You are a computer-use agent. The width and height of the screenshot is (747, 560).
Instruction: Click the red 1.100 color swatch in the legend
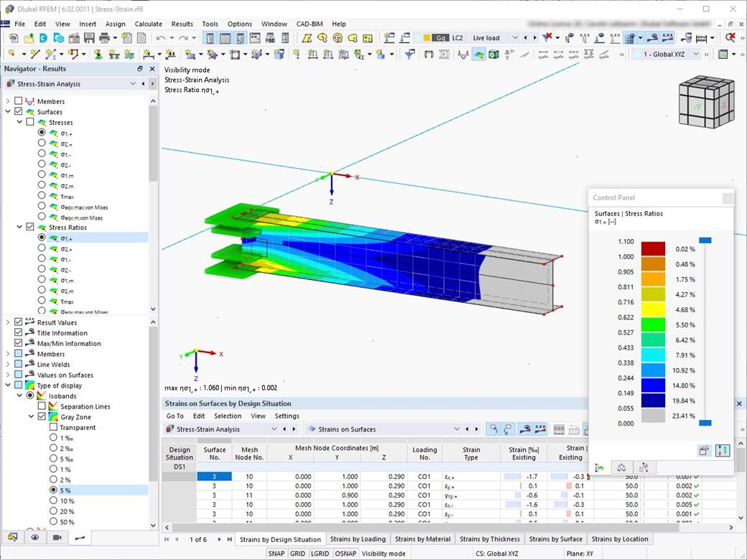[654, 248]
